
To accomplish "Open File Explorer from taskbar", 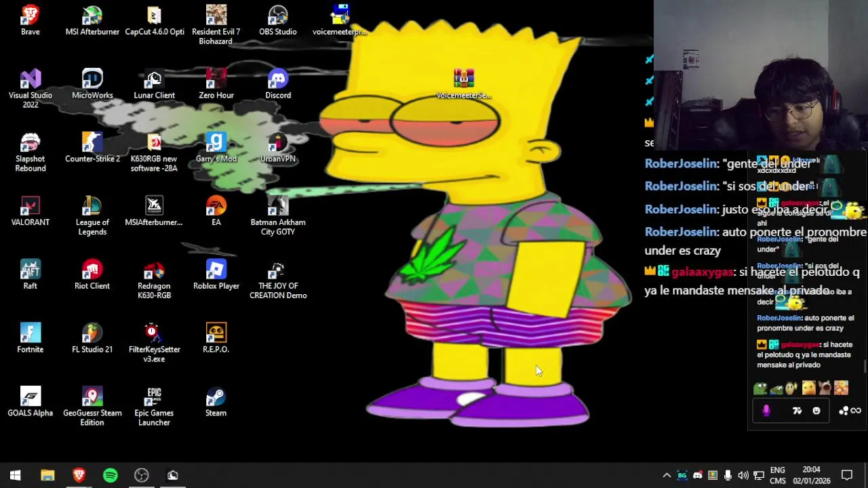I will click(47, 475).
